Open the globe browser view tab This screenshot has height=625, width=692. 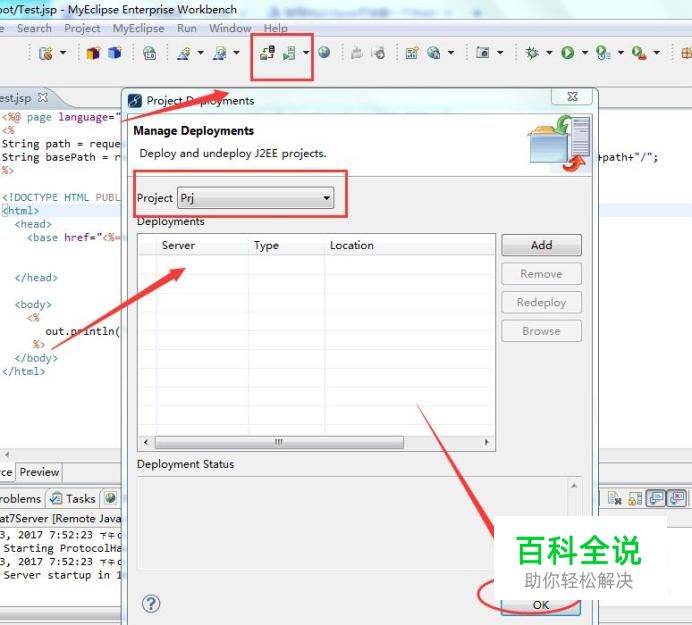[x=110, y=498]
